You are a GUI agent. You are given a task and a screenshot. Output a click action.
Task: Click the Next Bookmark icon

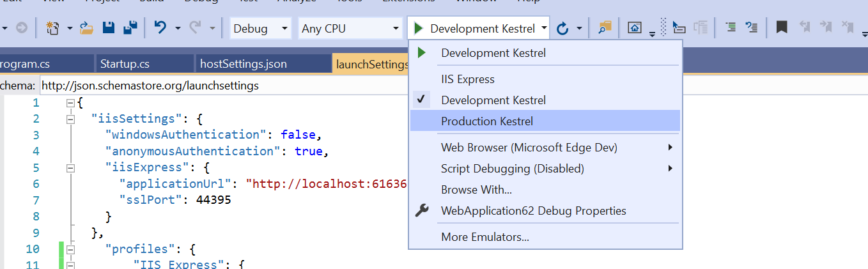tap(825, 27)
